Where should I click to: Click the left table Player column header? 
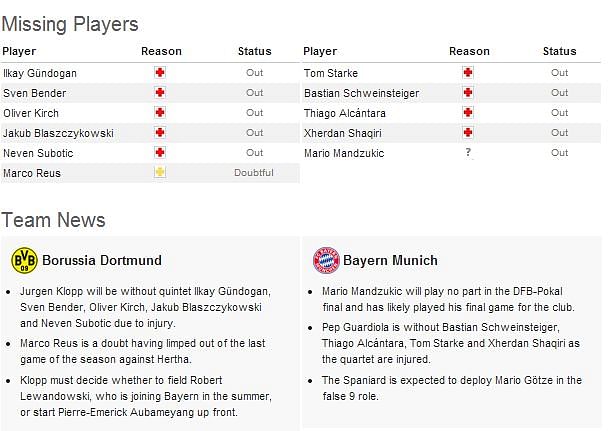(x=19, y=52)
